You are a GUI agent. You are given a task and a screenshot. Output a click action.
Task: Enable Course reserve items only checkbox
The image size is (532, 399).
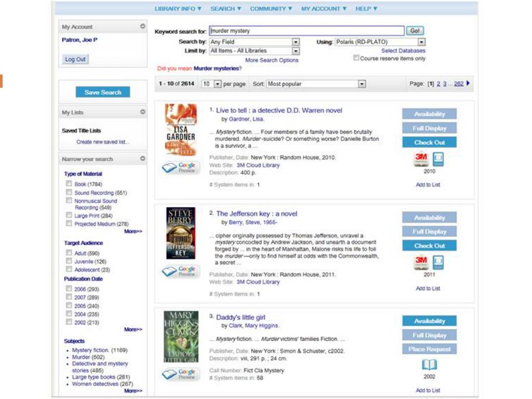coord(356,58)
